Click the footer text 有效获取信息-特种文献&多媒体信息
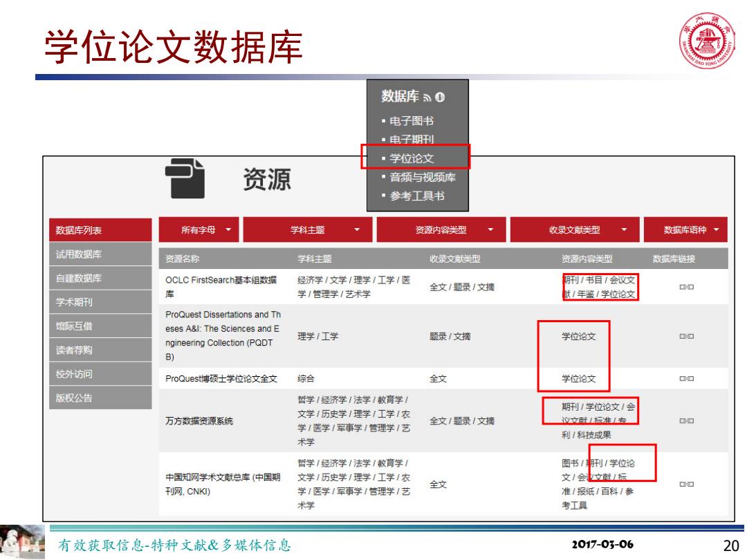The width and height of the screenshot is (747, 560). 174,545
